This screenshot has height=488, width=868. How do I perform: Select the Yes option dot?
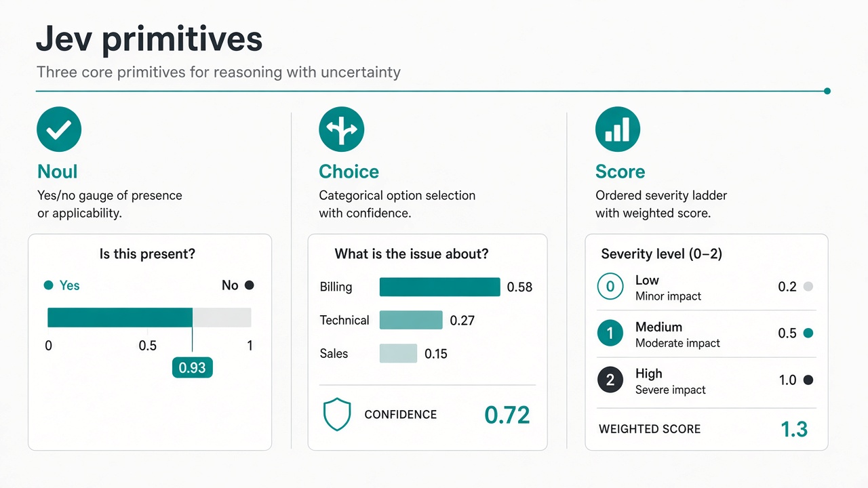pyautogui.click(x=48, y=285)
